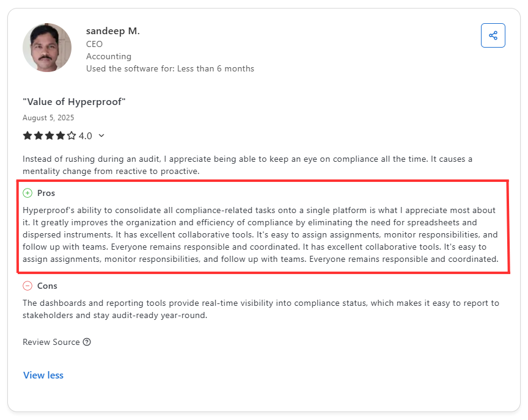Click sandeep's profile photo
This screenshot has height=420, width=528.
click(47, 47)
